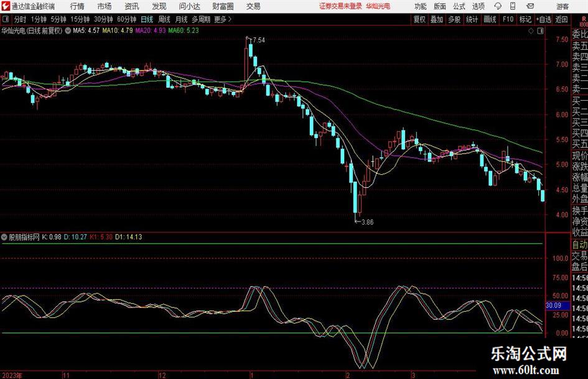Click the 3.86 low price marker
The width and height of the screenshot is (588, 379).
368,222
